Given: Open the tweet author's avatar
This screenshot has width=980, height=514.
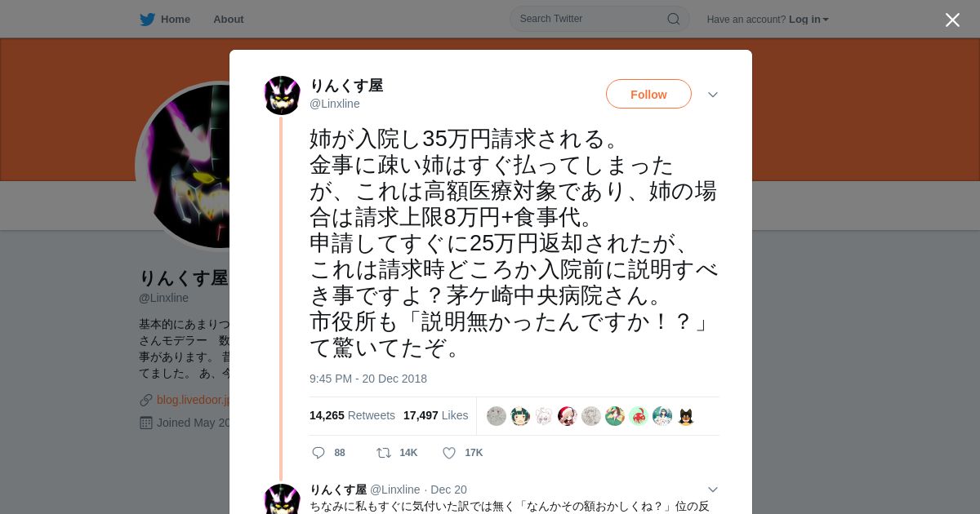Looking at the screenshot, I should click(x=283, y=95).
